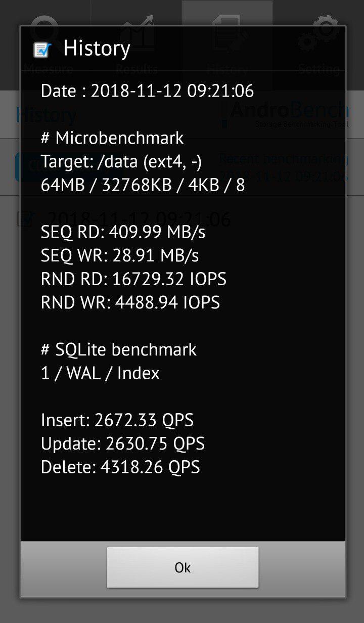Screen dimensions: 364x623
Task: Click the SQLite benchmark heading
Action: click(x=119, y=349)
